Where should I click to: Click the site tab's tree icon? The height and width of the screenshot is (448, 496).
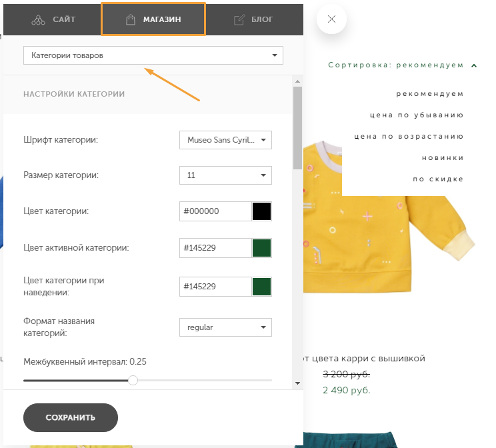[38, 20]
